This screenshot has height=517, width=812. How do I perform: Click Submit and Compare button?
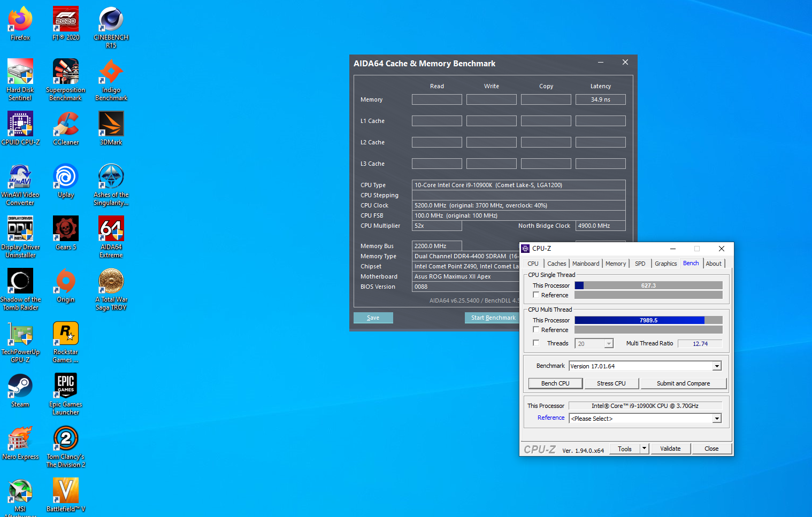(x=684, y=383)
